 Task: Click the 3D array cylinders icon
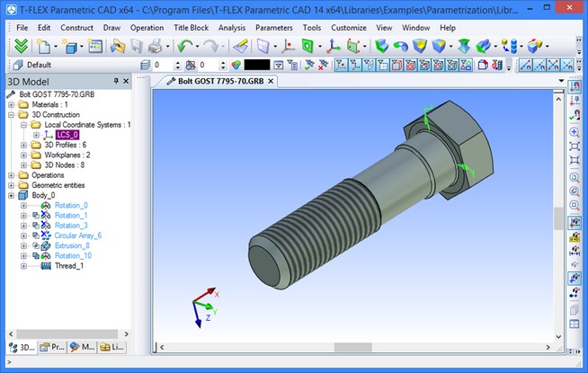pyautogui.click(x=510, y=46)
